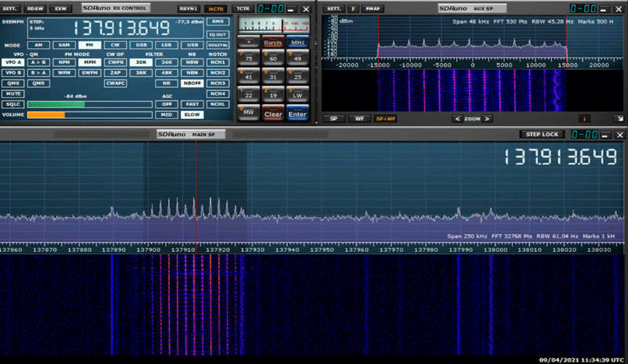Screen dimensions: 628x364
Task: Turn AGC OFF
Action: [x=166, y=104]
